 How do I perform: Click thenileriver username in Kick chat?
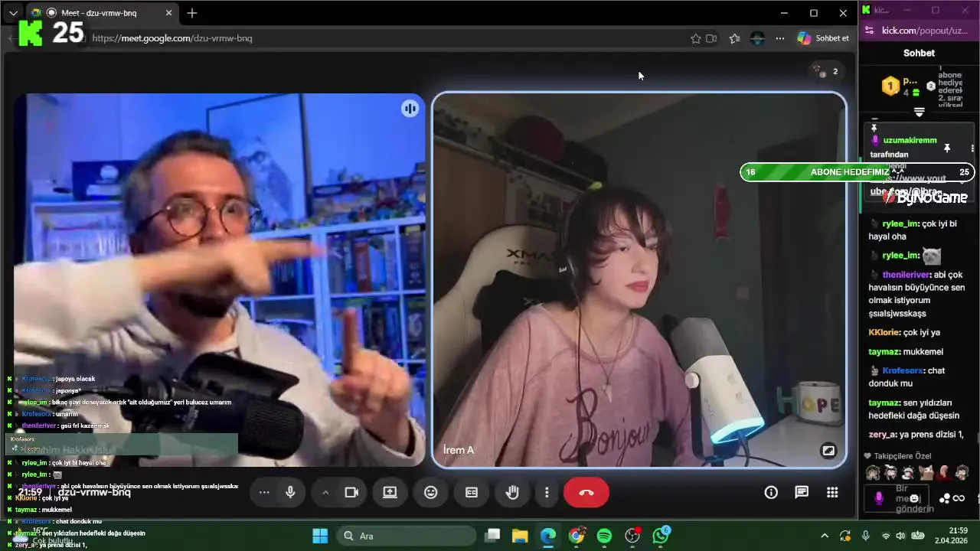click(906, 274)
